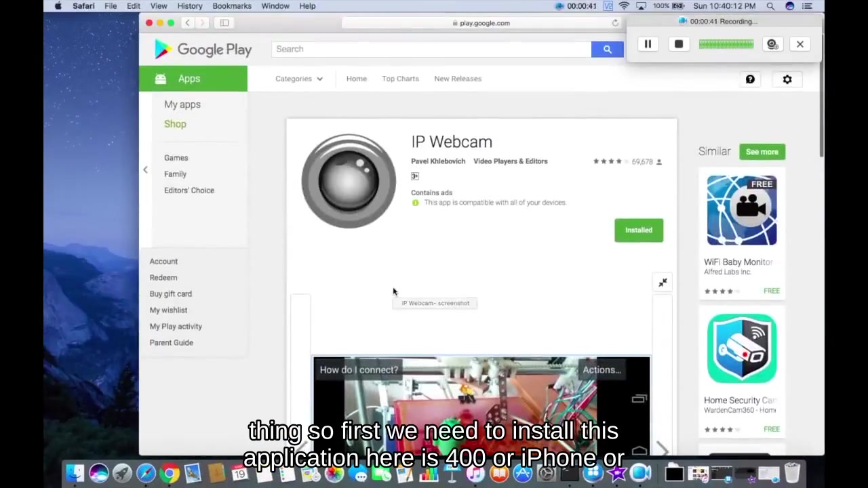Viewport: 868px width, 488px height.
Task: Stop the screen recording
Action: pyautogui.click(x=679, y=44)
